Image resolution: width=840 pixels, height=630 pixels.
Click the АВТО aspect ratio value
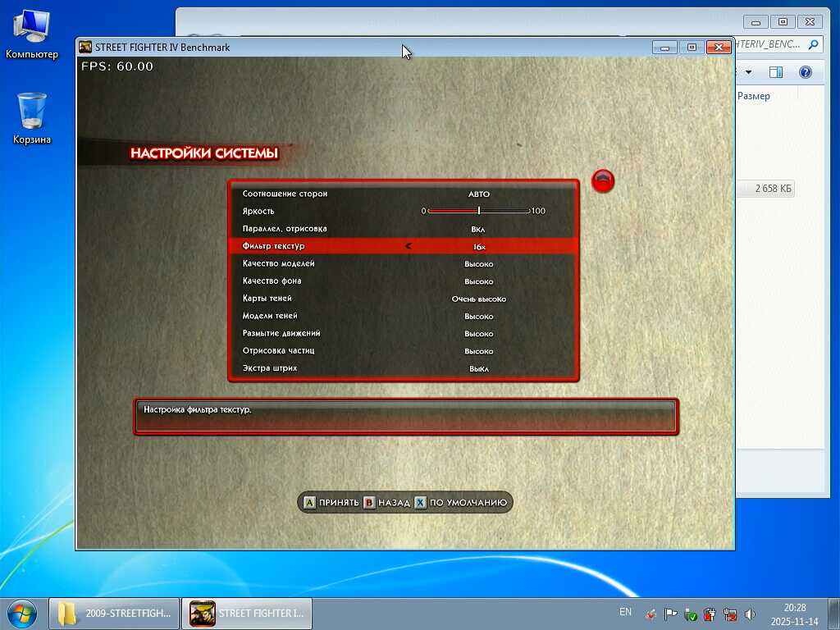[x=479, y=194]
